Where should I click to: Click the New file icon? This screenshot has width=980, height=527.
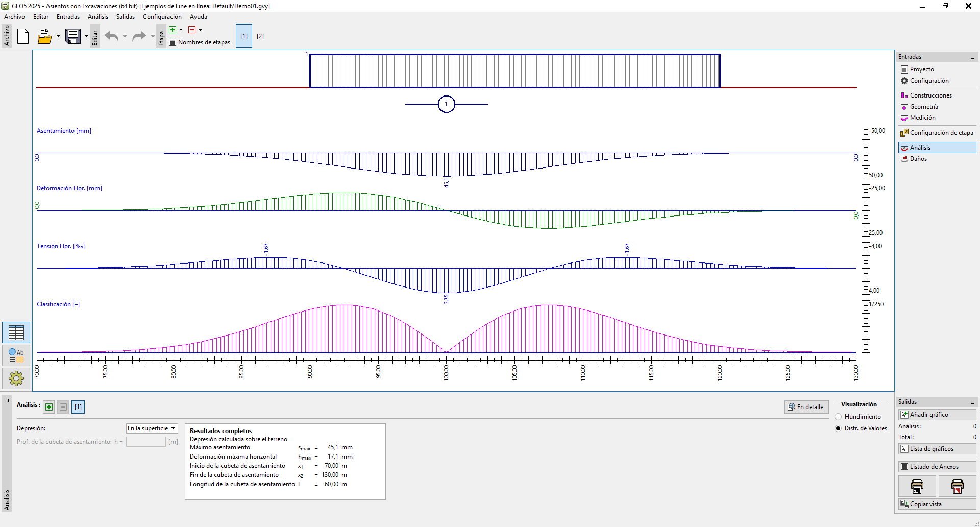(23, 36)
